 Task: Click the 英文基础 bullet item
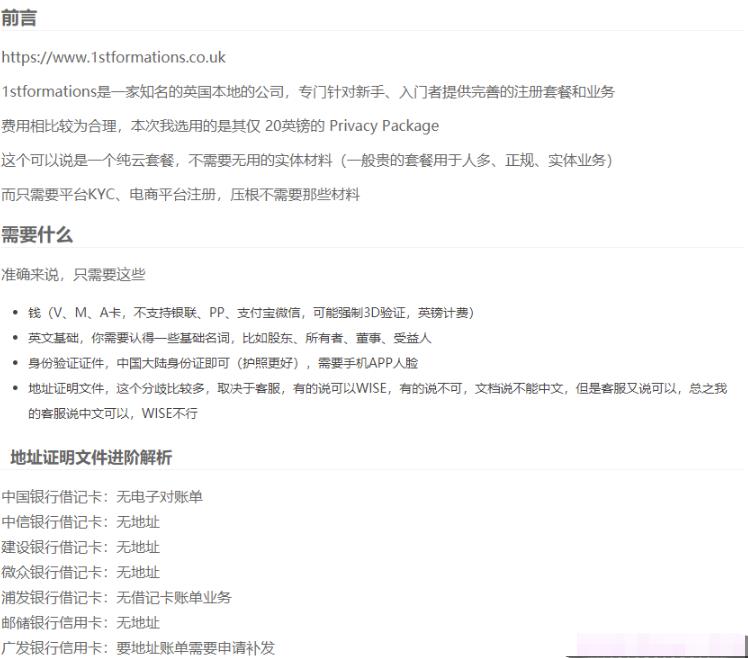pyautogui.click(x=229, y=338)
